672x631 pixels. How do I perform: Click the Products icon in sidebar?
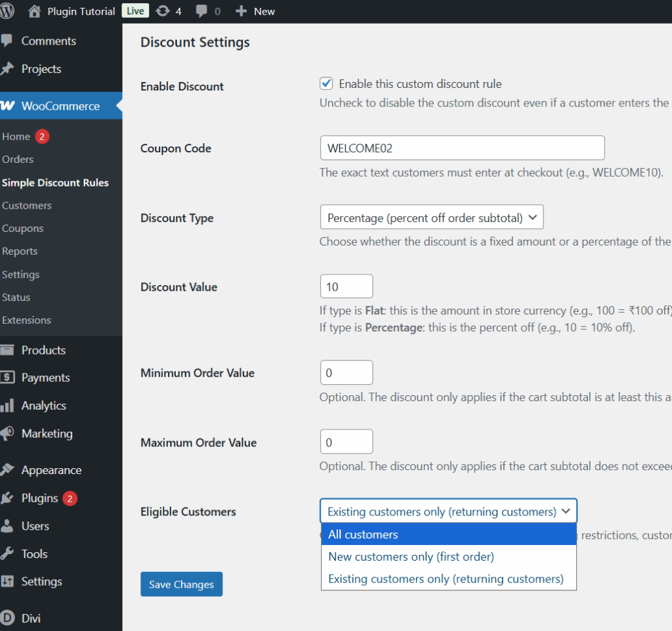(7, 350)
